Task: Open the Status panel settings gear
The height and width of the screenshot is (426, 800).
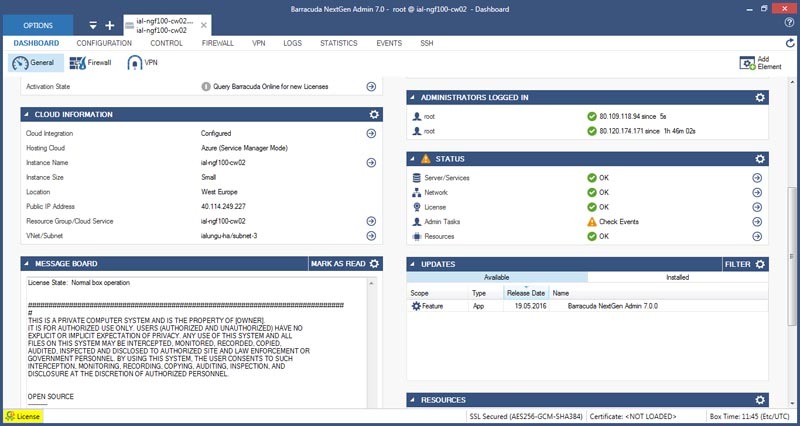Action: pyautogui.click(x=760, y=159)
